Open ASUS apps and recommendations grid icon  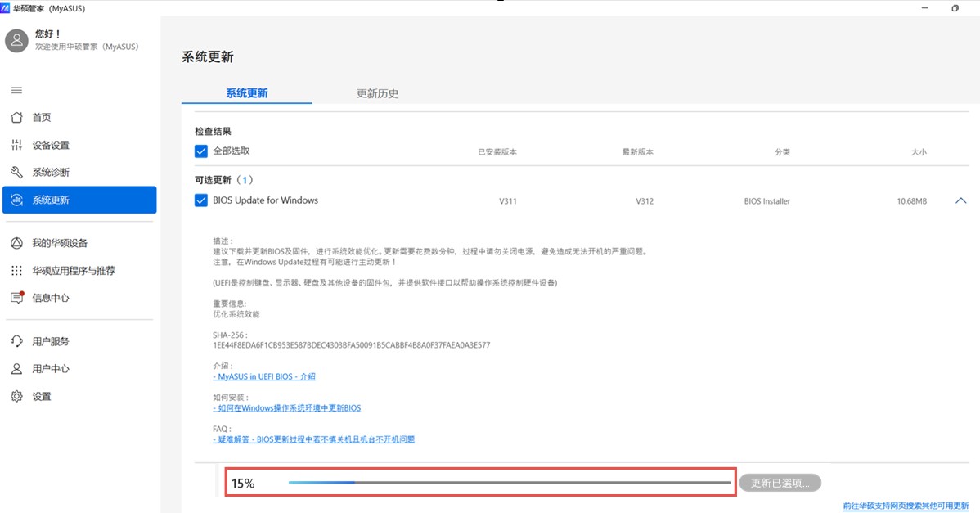16,271
